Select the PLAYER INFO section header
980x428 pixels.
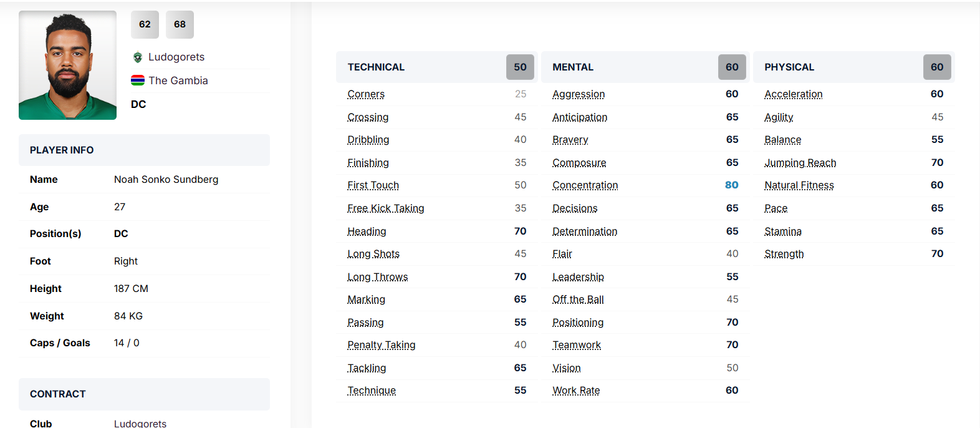(x=62, y=150)
